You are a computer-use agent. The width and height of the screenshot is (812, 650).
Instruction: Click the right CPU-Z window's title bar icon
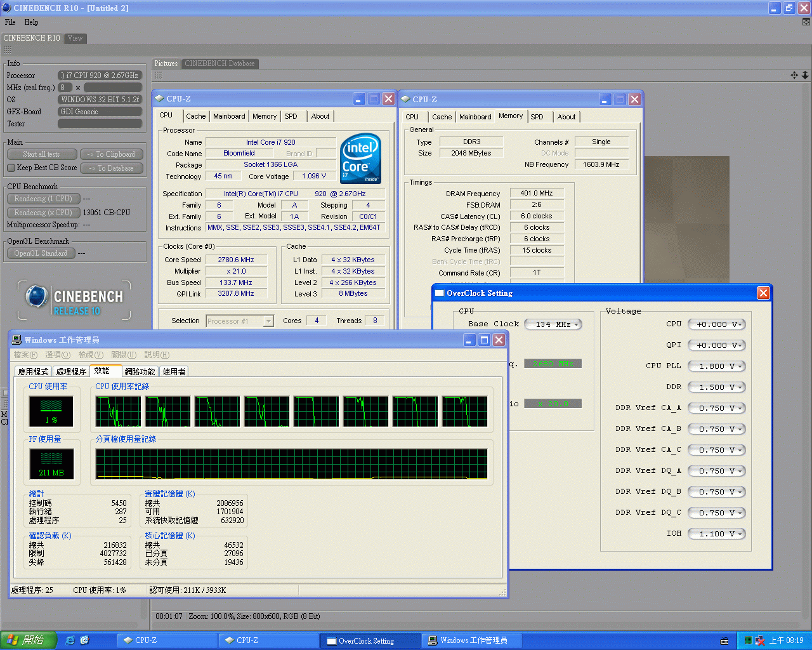405,99
